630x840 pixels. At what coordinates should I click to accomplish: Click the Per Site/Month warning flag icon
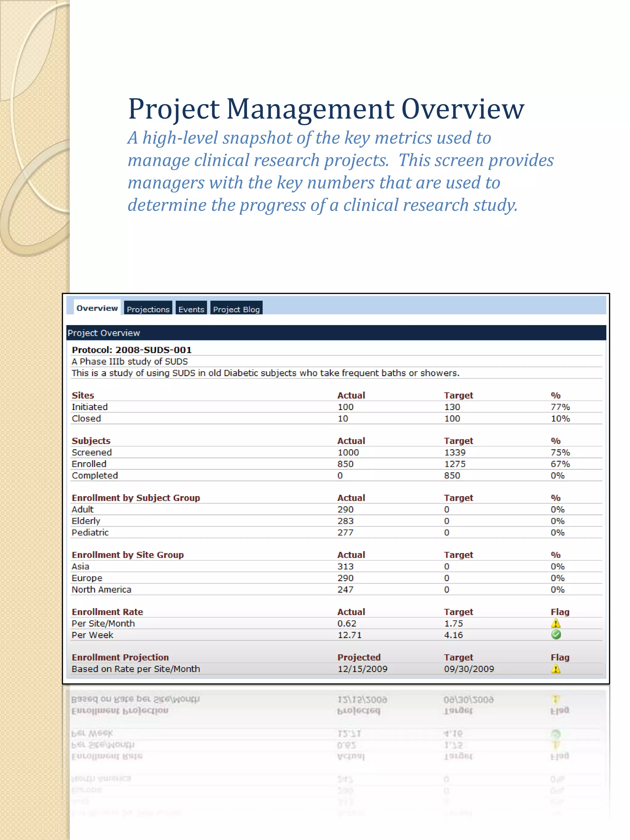pyautogui.click(x=556, y=623)
